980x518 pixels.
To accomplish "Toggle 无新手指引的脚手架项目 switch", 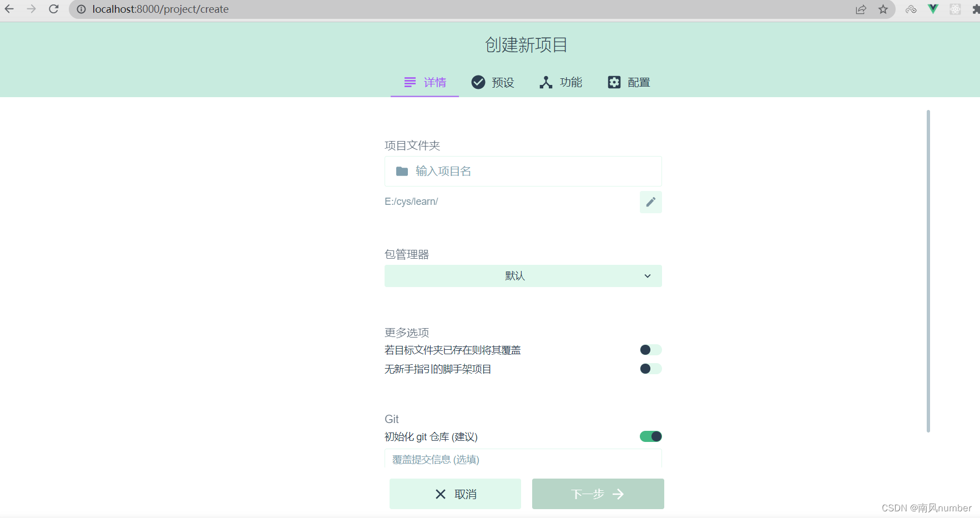I will pyautogui.click(x=651, y=369).
